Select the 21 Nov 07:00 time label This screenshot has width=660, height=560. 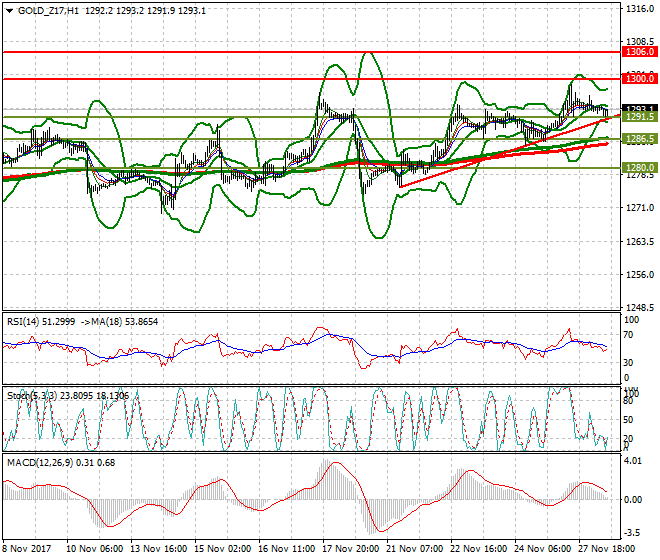click(x=415, y=549)
